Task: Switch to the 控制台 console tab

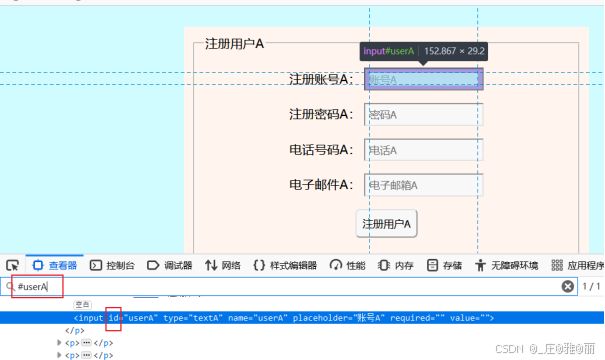Action: (112, 265)
